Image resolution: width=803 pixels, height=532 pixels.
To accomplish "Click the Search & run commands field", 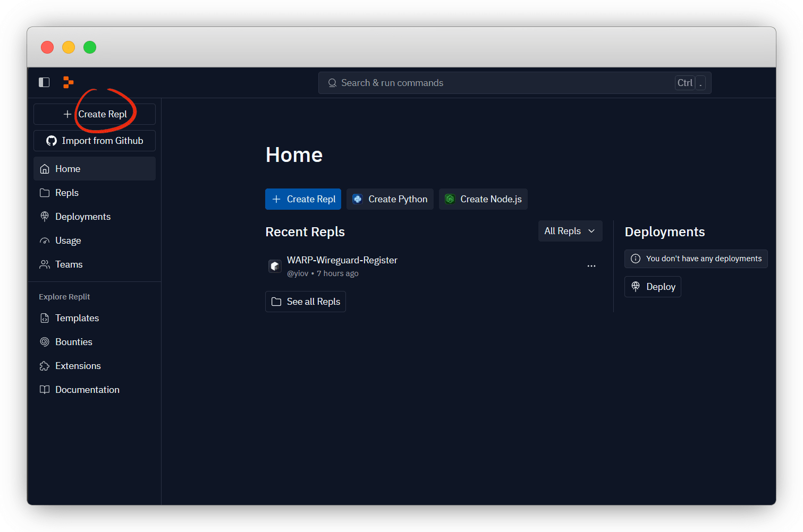I will coord(500,83).
